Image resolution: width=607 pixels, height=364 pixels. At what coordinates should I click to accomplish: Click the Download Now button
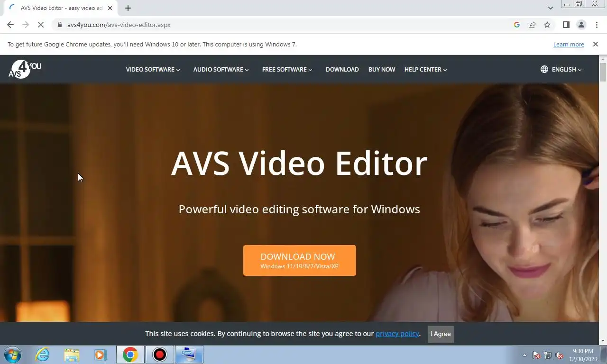[300, 260]
